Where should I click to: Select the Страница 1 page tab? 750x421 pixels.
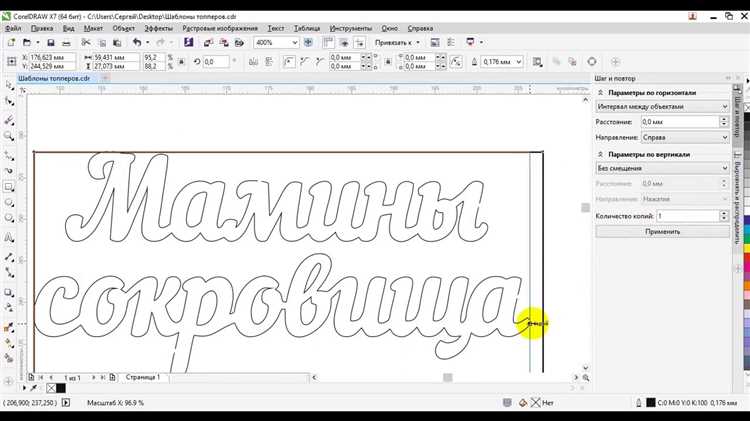tap(143, 377)
